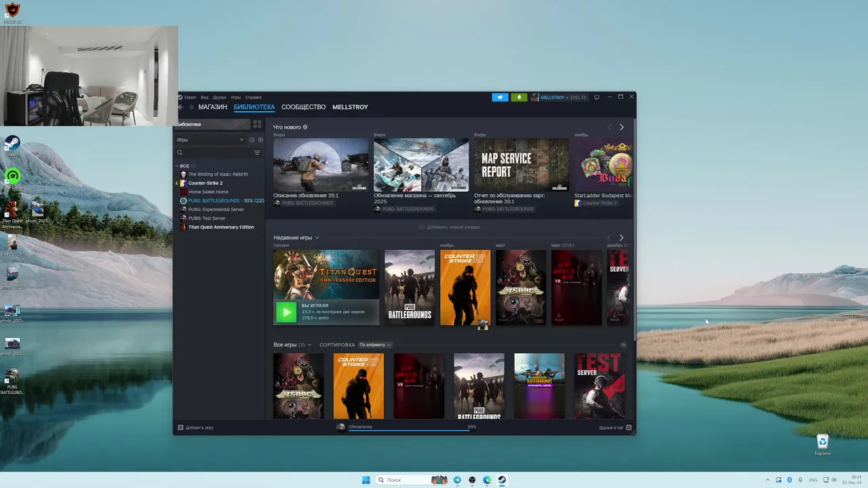Open the Описание обновления 39.1 news card

click(321, 172)
